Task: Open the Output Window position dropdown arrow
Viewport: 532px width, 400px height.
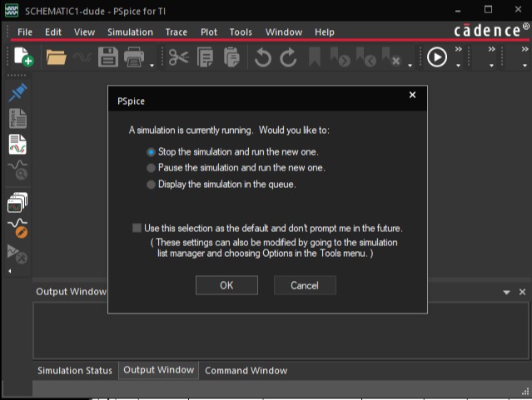Action: pyautogui.click(x=506, y=292)
